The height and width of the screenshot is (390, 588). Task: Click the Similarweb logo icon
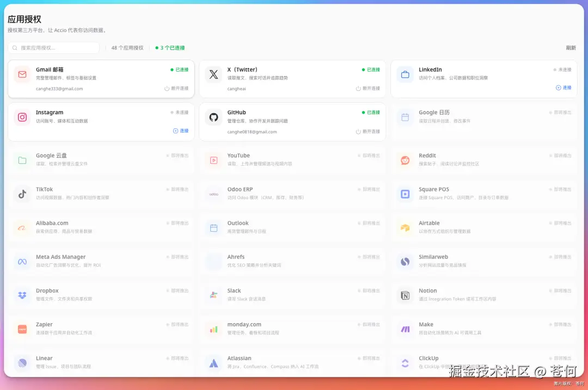[x=406, y=262]
